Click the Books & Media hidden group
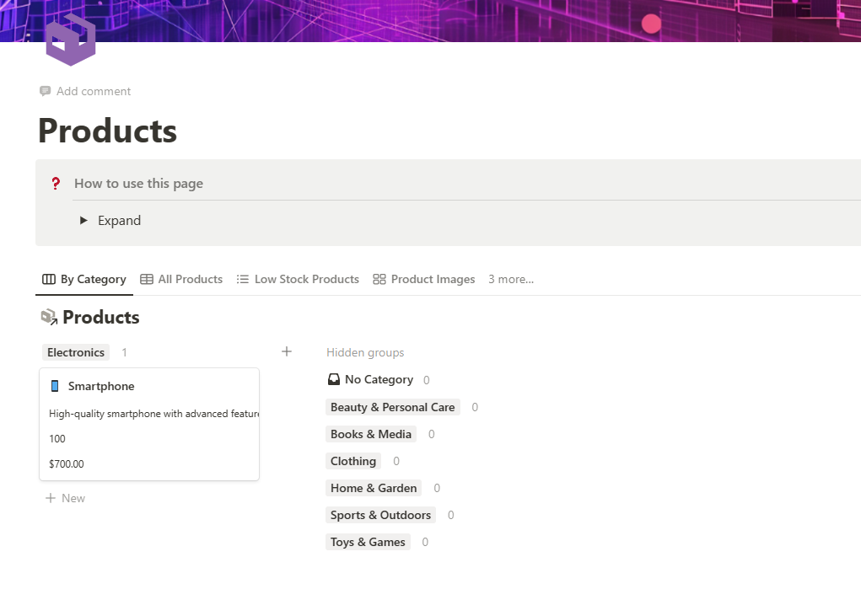 pos(371,434)
